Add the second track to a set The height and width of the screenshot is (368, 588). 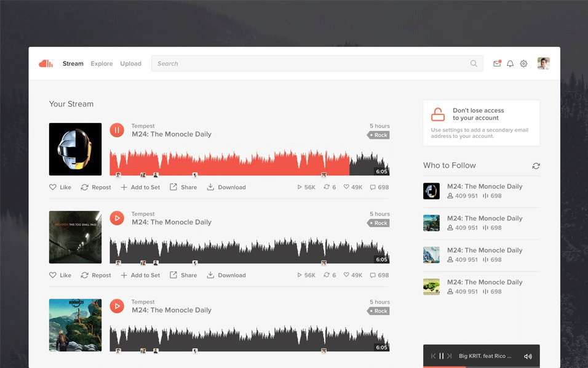[140, 275]
